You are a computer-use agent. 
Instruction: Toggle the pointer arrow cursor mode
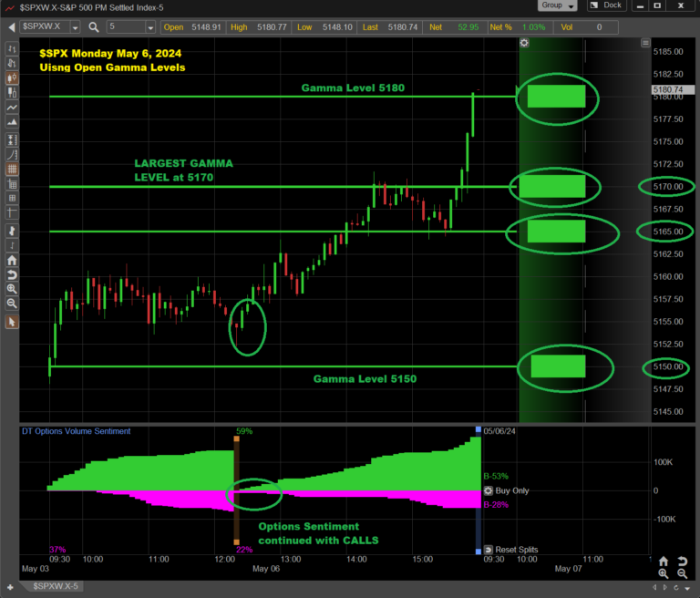12,322
